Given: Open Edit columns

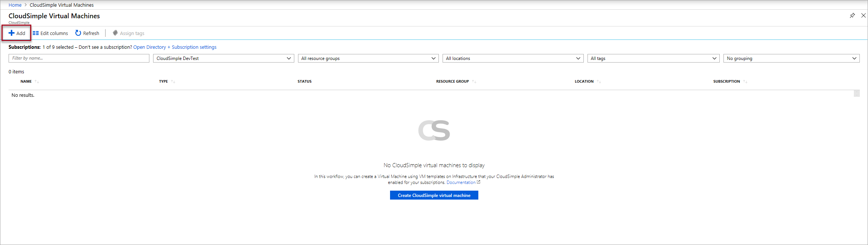Looking at the screenshot, I should (x=50, y=33).
